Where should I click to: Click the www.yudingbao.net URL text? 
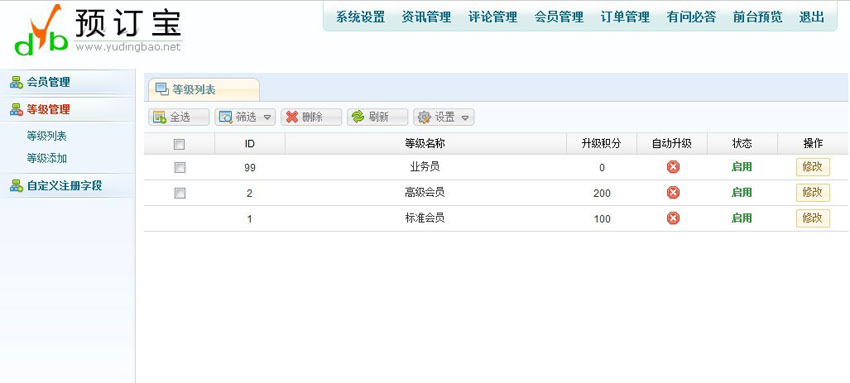[x=128, y=47]
